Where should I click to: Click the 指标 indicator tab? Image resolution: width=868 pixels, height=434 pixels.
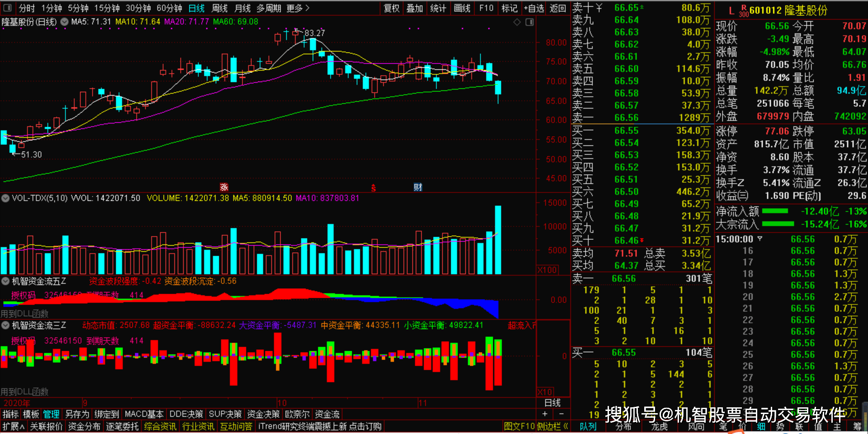tap(10, 414)
